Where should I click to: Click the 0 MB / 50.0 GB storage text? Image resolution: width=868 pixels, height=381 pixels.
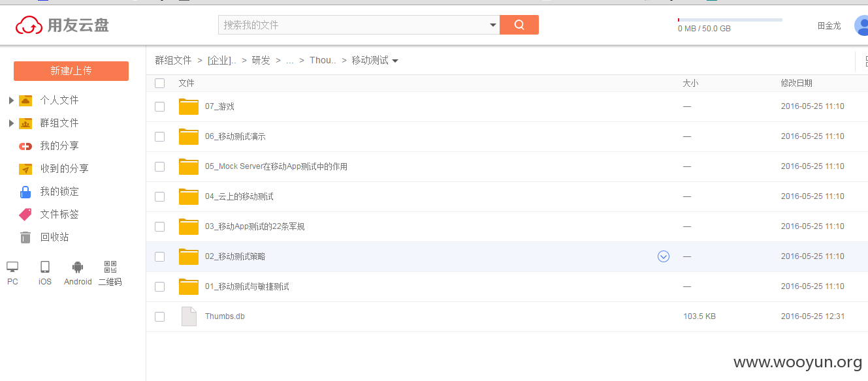[x=704, y=29]
